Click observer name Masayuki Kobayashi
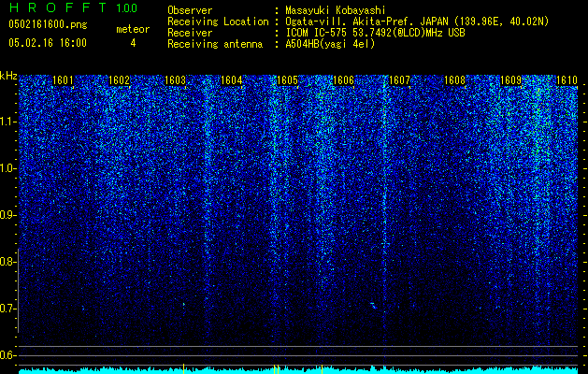The height and width of the screenshot is (374, 588). tap(336, 11)
